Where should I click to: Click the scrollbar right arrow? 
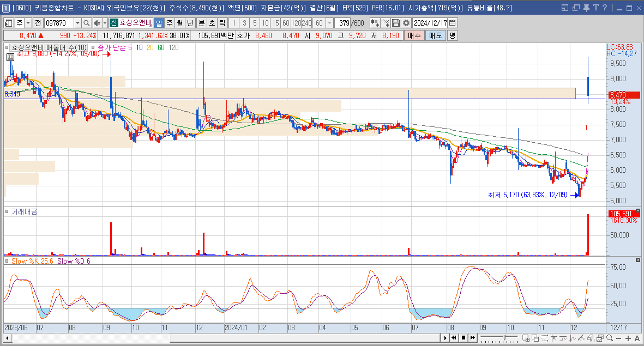pos(445,338)
